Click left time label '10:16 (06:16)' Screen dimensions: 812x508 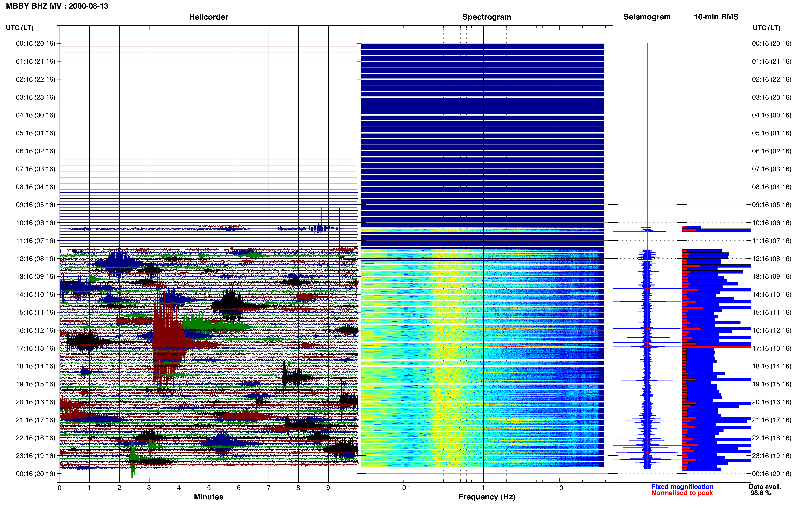36,223
